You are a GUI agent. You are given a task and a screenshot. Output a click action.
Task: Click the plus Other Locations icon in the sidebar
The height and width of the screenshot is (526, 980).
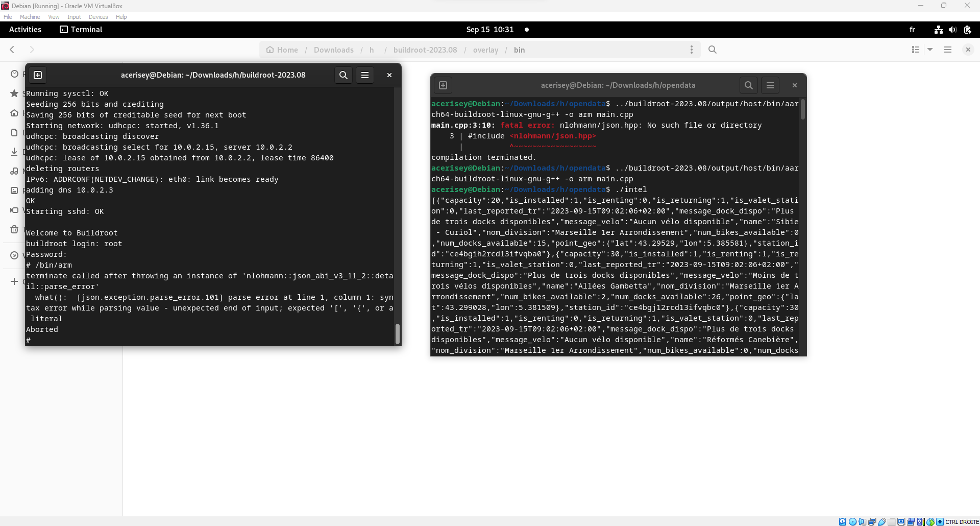[14, 281]
